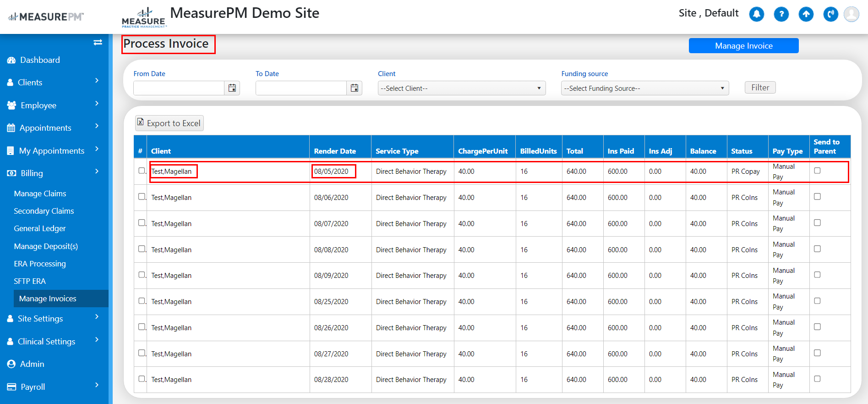Expand the Clinical Settings menu chevron

tap(97, 340)
